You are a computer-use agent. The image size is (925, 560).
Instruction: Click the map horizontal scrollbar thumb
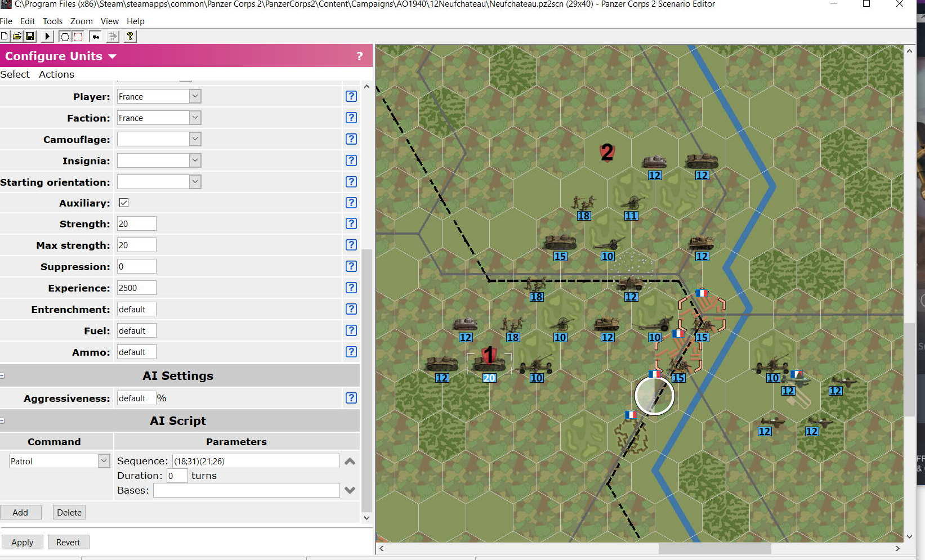(x=714, y=548)
